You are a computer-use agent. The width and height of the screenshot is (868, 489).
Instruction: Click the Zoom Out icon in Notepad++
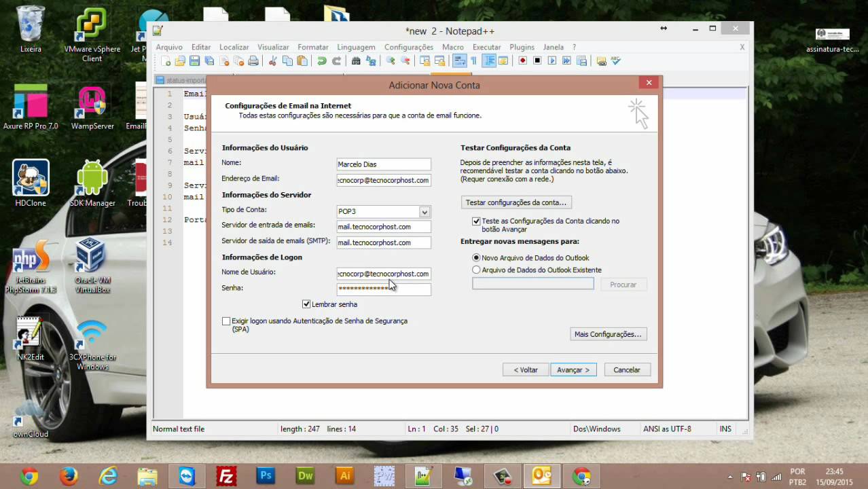click(x=405, y=60)
